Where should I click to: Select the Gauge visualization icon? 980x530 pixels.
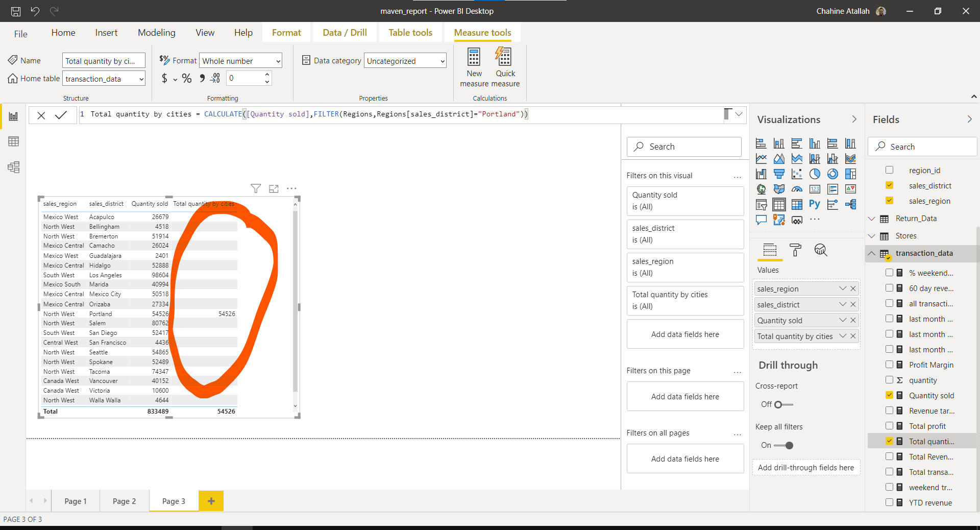(x=797, y=189)
